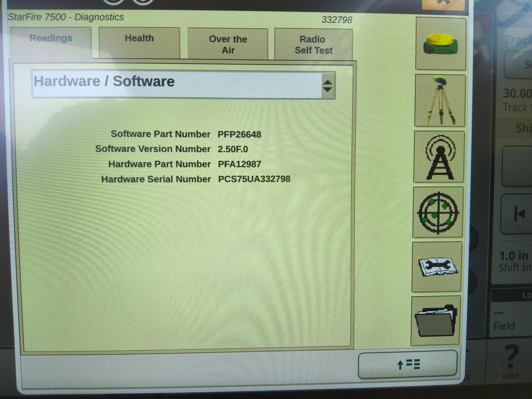
Task: Click the 332798 serial number in header
Action: [x=337, y=20]
